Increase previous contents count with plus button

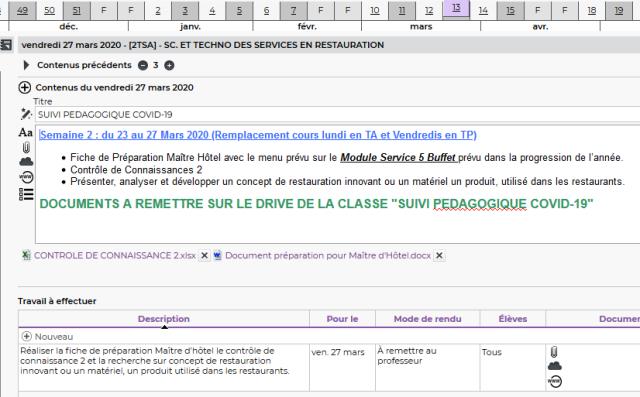169,65
